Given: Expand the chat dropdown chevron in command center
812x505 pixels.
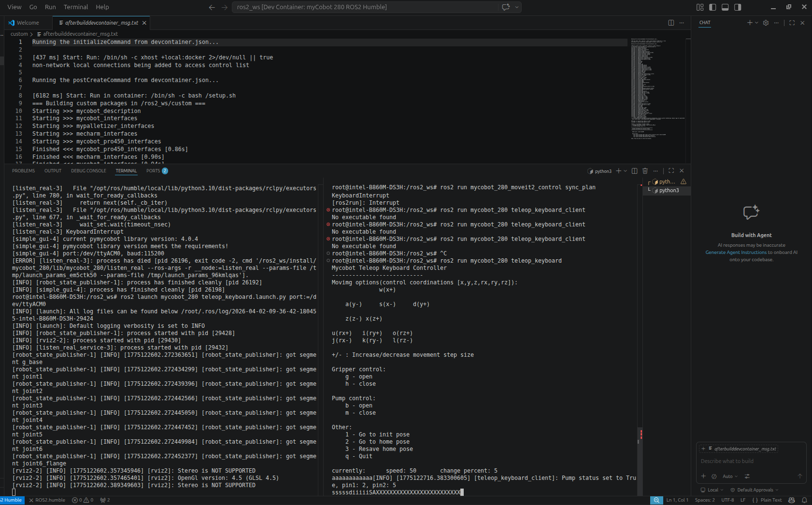Looking at the screenshot, I should (517, 7).
